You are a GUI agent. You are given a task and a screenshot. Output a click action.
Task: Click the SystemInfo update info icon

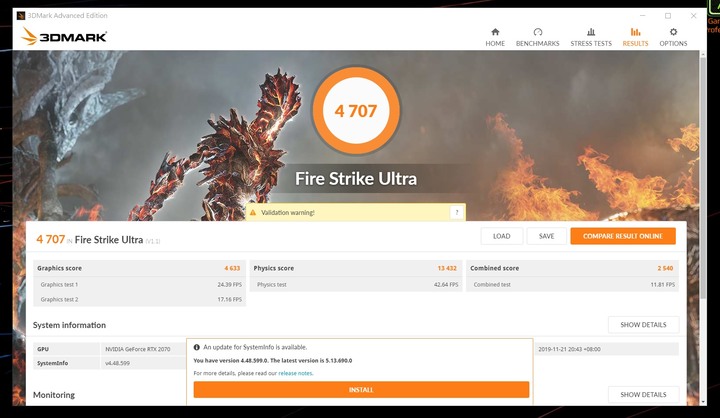(197, 347)
